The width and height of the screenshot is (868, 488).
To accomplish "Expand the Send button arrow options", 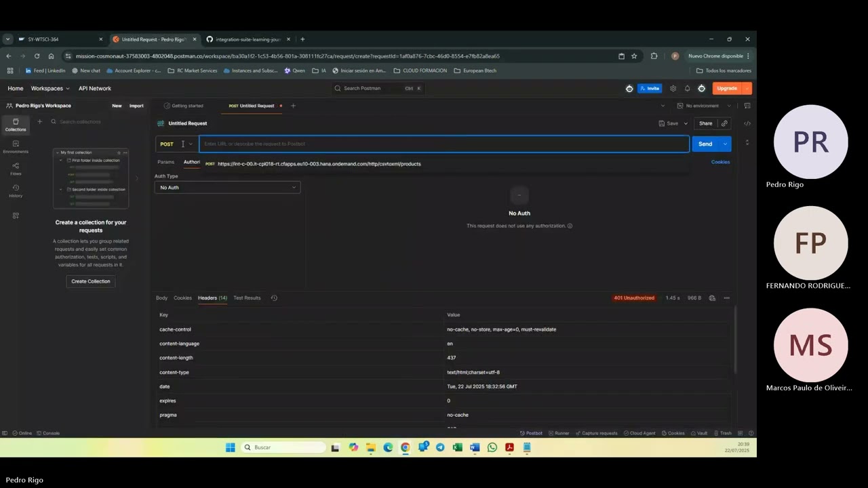I will coord(726,144).
